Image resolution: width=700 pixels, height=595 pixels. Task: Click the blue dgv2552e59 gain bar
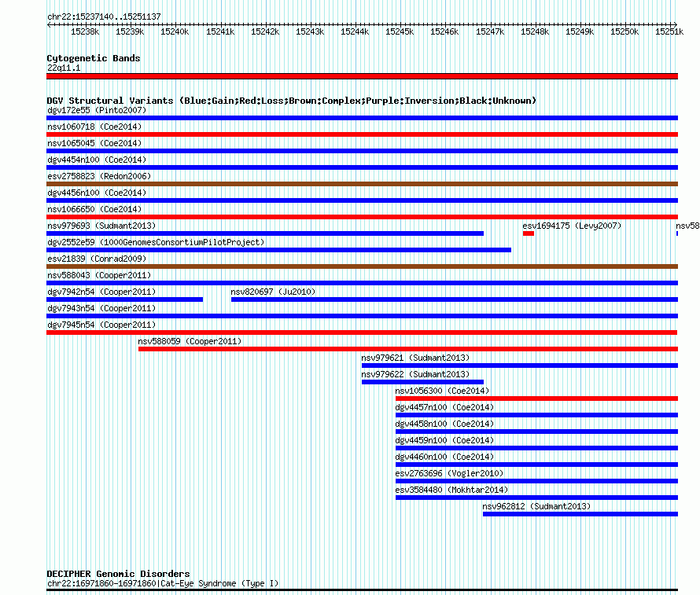(x=278, y=250)
